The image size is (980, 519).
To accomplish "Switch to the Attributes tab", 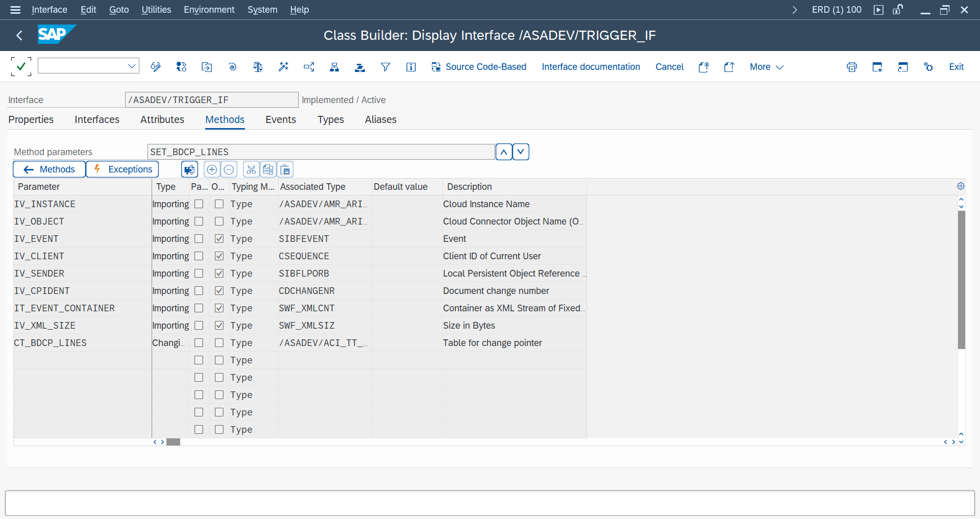I will click(x=162, y=119).
